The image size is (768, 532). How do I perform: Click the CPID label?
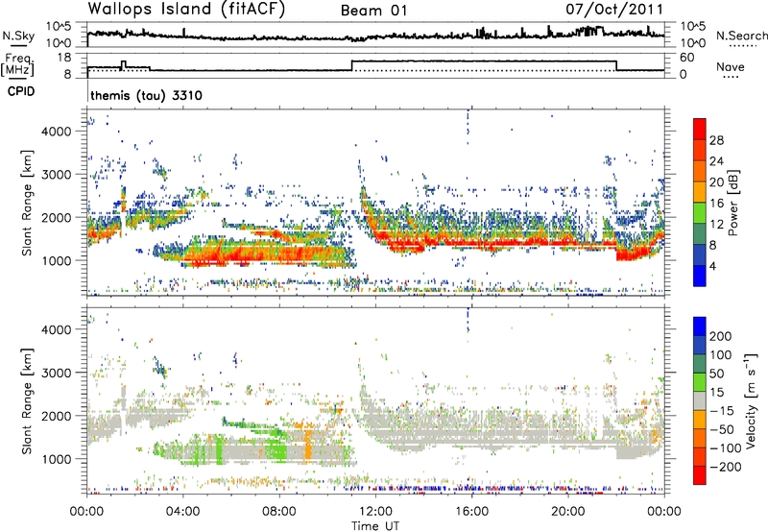[21, 91]
